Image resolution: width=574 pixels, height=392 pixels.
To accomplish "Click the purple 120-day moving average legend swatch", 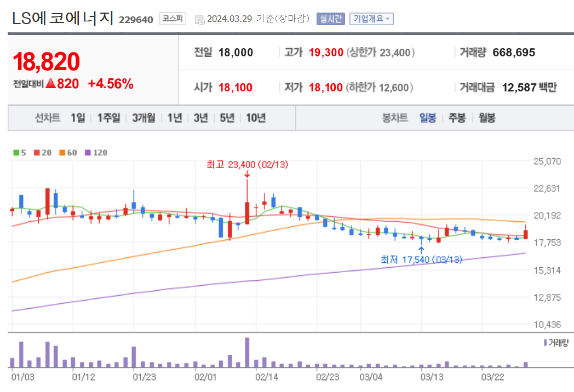I will coord(88,153).
